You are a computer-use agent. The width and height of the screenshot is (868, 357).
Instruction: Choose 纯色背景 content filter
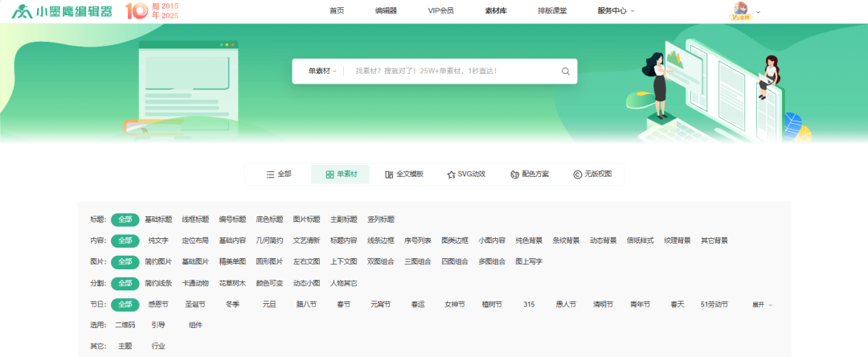coord(529,240)
